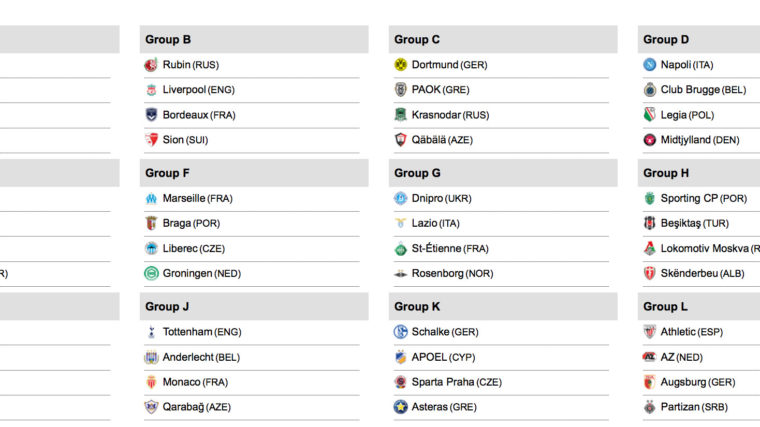Viewport: 760px width, 427px height.
Task: Open the Anderlecht team link
Action: pyautogui.click(x=188, y=357)
